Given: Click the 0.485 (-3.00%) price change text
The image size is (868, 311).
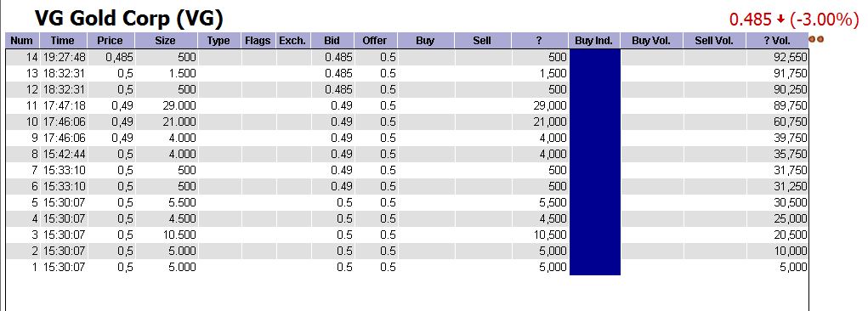Looking at the screenshot, I should [794, 20].
